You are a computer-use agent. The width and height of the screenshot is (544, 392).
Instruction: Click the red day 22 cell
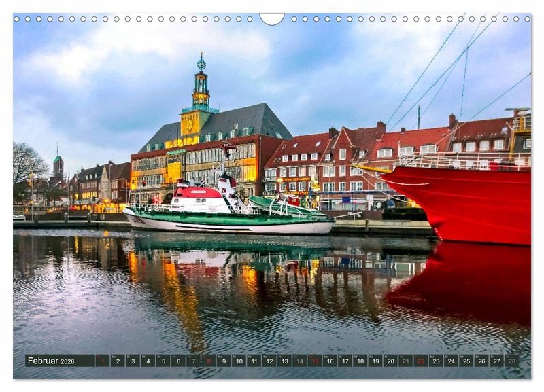pos(421,361)
